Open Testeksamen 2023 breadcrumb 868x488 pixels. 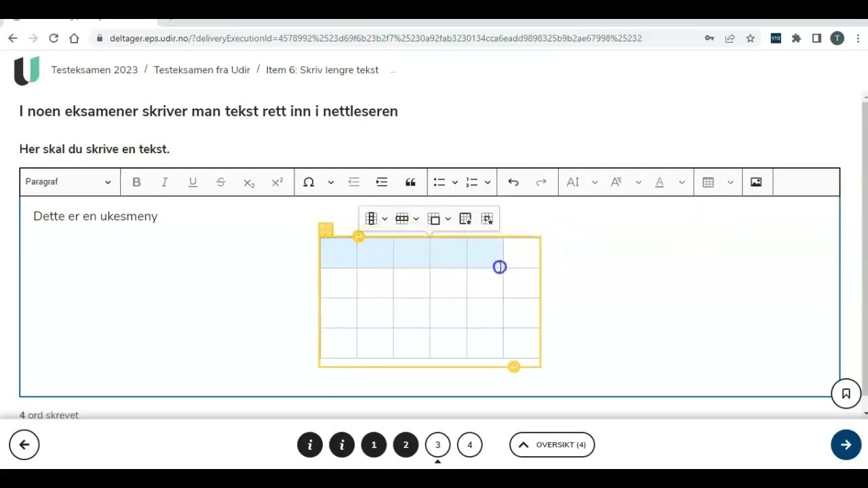click(x=94, y=70)
